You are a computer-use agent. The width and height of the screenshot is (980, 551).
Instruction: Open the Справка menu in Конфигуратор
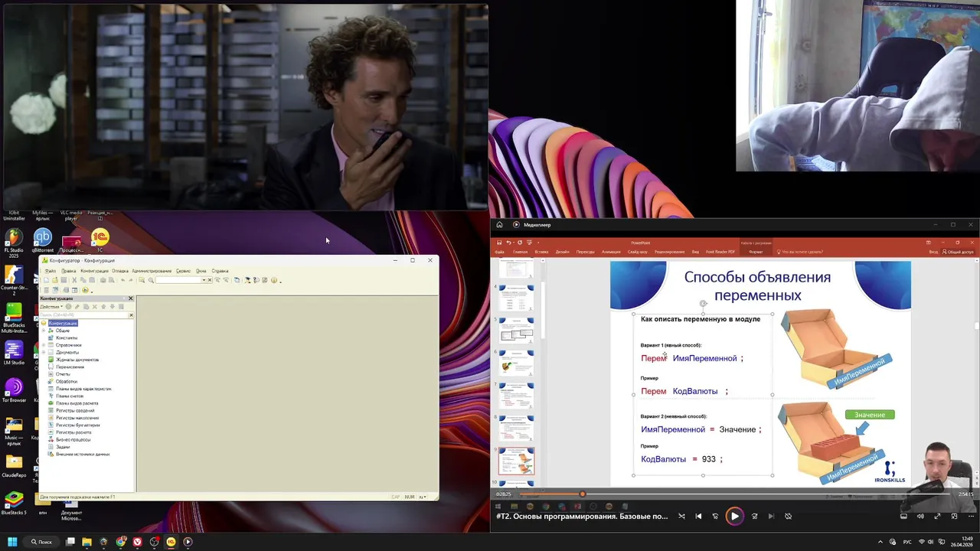click(x=220, y=271)
